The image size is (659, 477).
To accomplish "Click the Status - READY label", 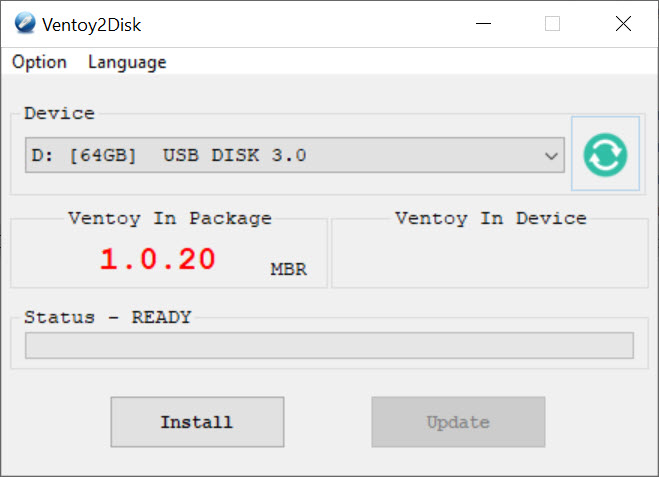I will tap(108, 317).
